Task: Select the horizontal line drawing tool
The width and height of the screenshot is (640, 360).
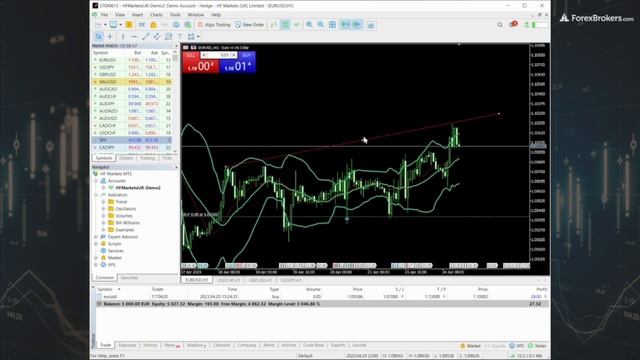Action: pyautogui.click(x=134, y=37)
